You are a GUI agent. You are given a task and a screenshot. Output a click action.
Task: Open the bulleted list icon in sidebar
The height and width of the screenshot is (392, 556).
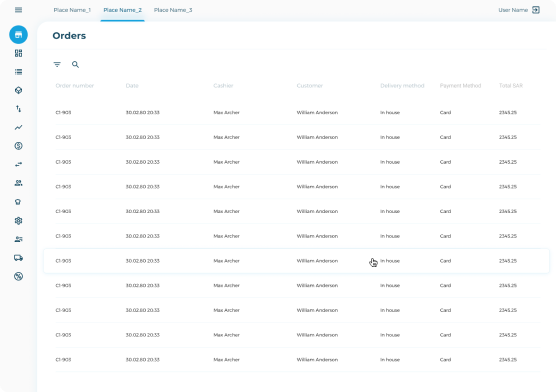pyautogui.click(x=18, y=72)
